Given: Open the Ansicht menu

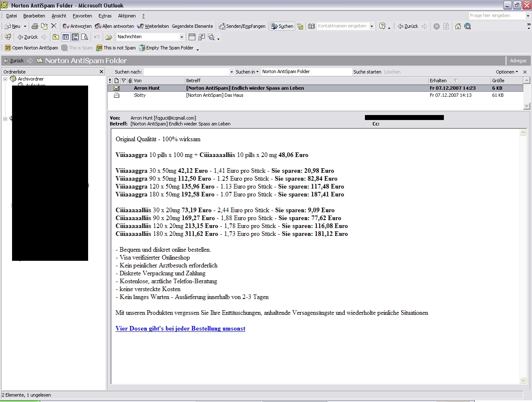Looking at the screenshot, I should (59, 16).
